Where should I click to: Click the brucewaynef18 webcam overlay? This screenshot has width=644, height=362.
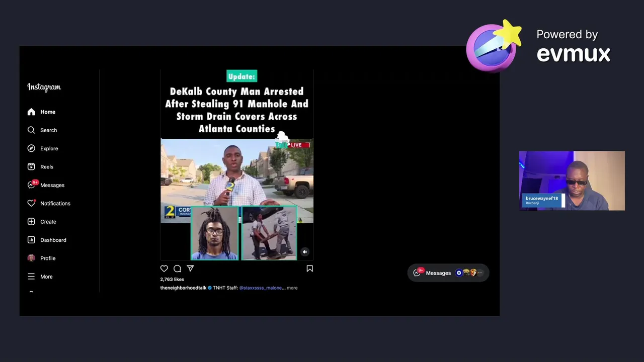(572, 181)
